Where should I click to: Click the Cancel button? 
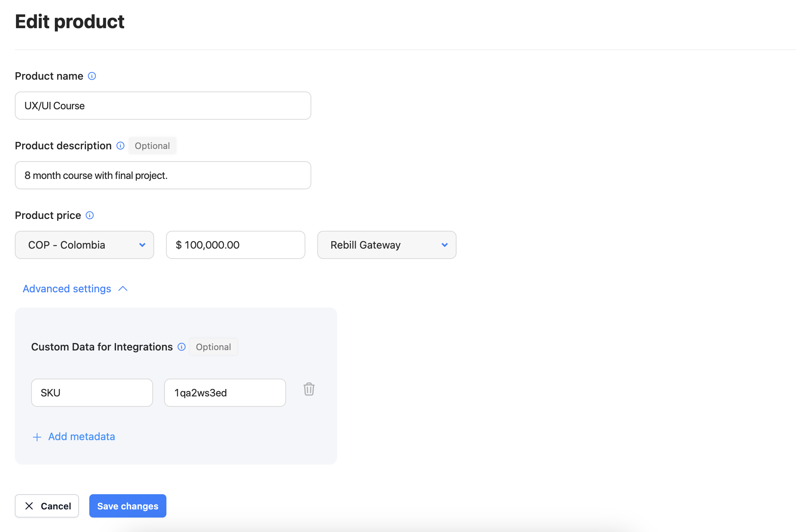47,506
